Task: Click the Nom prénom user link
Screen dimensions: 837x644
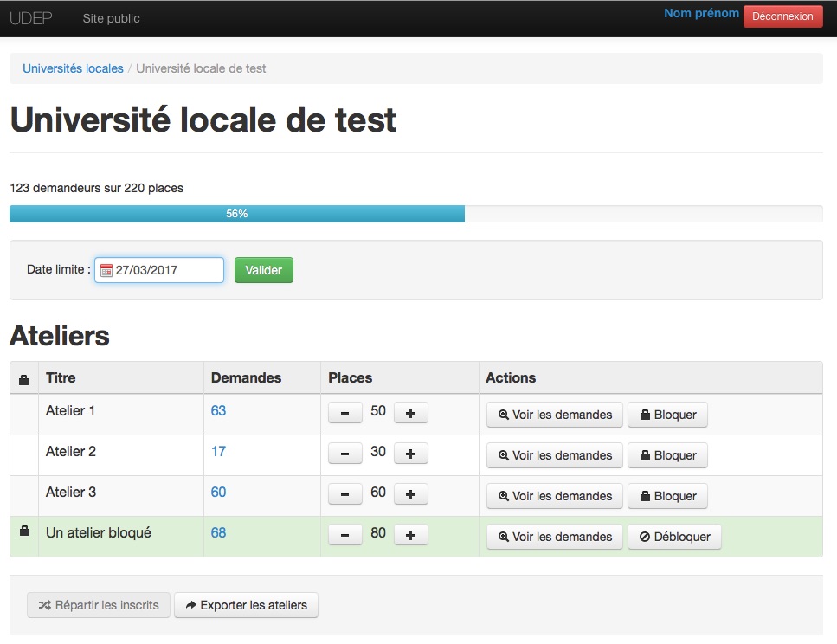Action: click(x=701, y=13)
